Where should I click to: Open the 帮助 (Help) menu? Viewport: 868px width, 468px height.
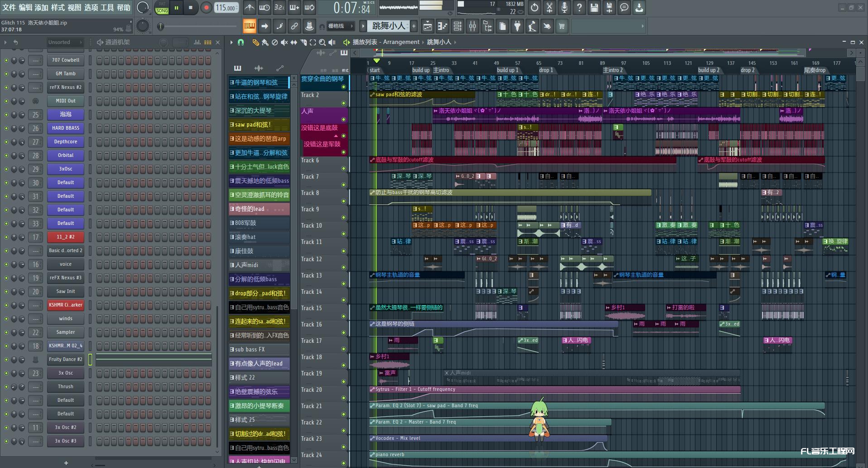tap(124, 7)
